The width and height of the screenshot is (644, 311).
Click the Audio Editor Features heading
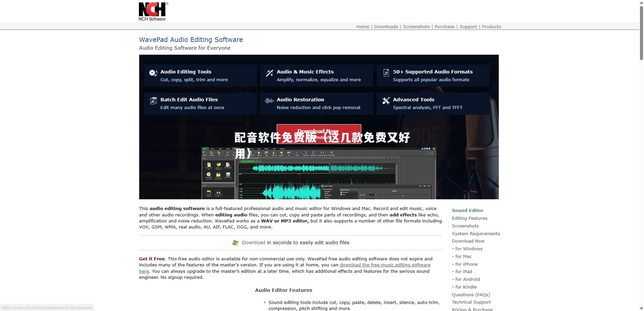pyautogui.click(x=283, y=290)
